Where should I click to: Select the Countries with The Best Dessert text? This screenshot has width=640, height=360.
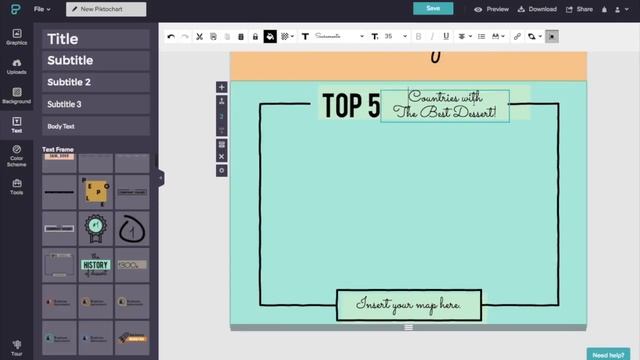coord(445,106)
